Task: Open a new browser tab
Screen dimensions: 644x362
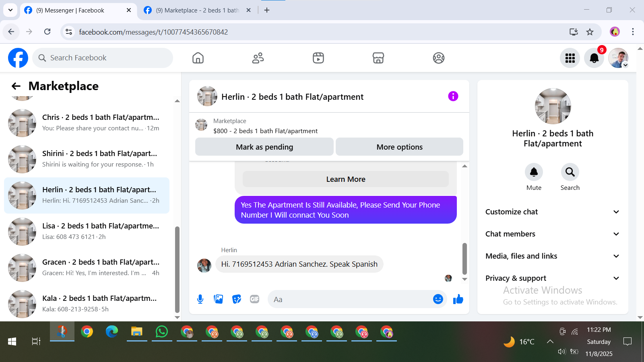Action: [267, 10]
